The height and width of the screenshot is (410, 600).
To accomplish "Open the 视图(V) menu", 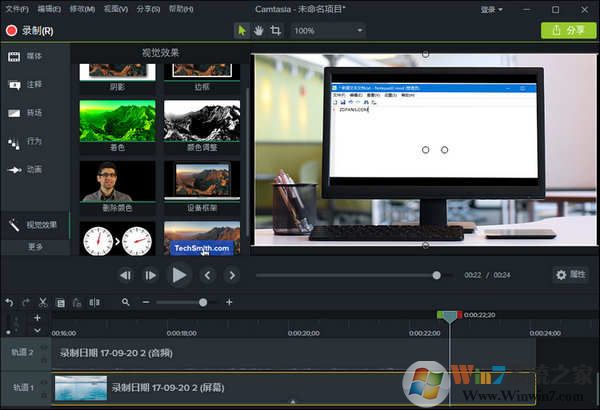I will [x=116, y=9].
